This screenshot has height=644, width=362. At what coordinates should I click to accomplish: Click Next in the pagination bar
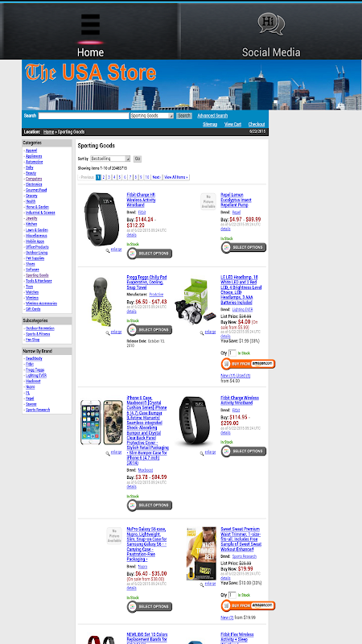[x=156, y=177]
